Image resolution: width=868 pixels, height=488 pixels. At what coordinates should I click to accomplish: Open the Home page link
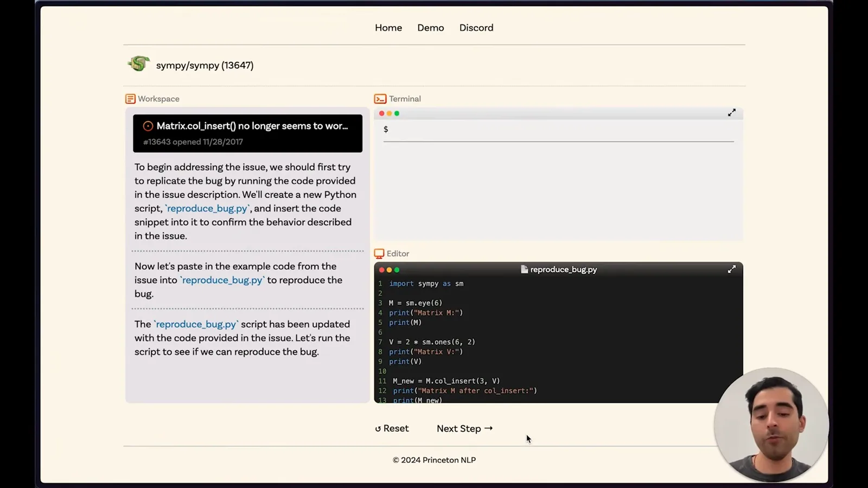pos(388,28)
